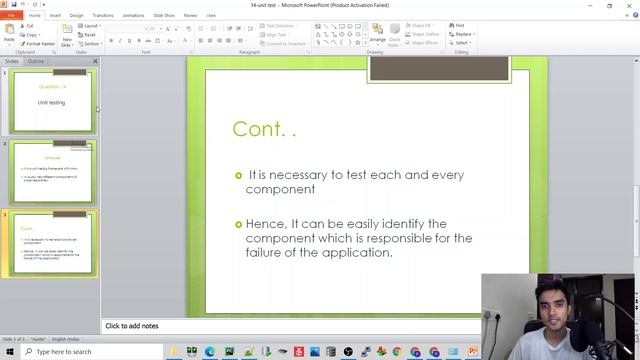Click the notes area to add notes
Viewport: 640px width, 360px height.
291,326
